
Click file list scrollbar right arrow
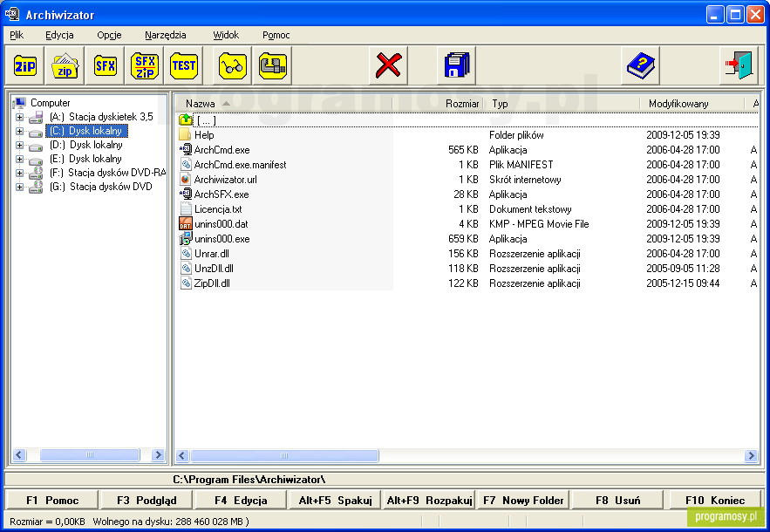(751, 456)
